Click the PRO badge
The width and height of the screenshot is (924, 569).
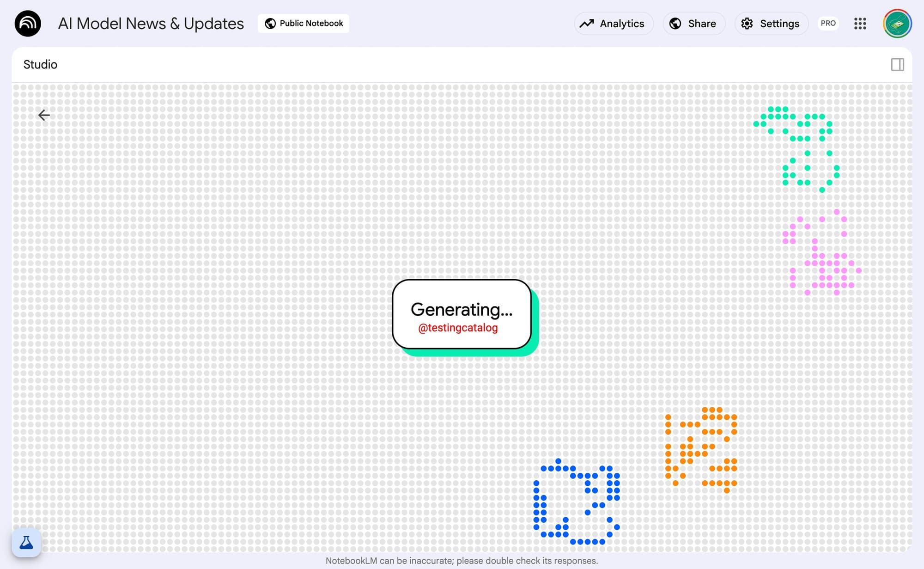[x=828, y=24]
